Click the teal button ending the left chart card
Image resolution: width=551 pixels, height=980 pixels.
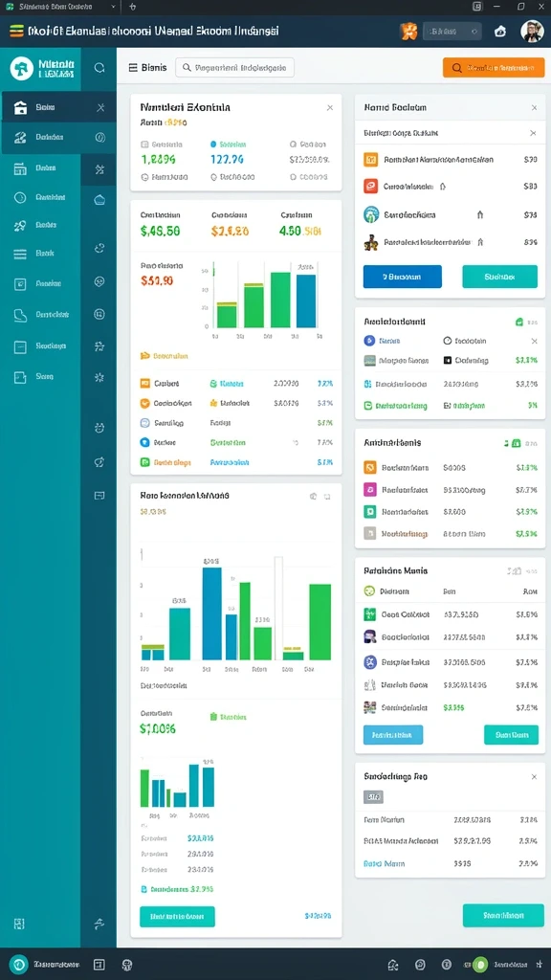[177, 917]
